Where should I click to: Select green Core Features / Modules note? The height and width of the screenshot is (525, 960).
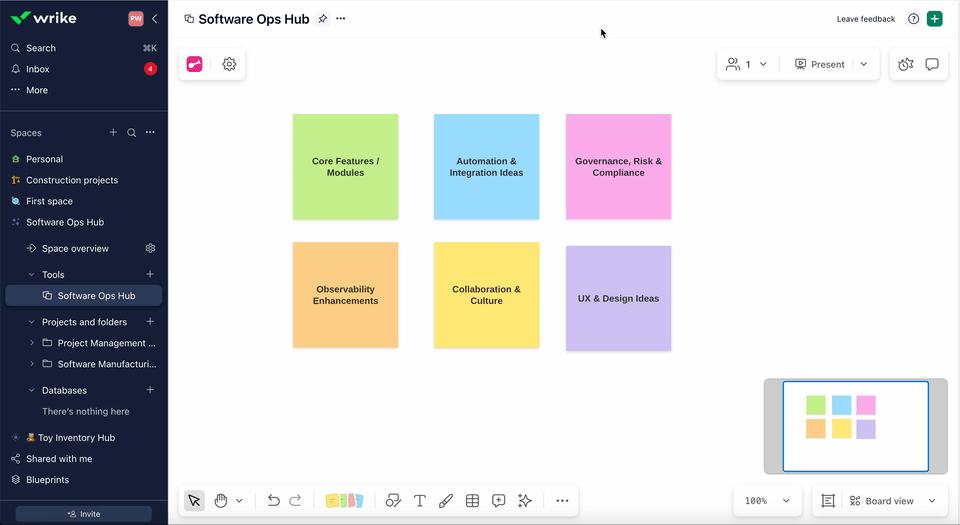point(345,166)
